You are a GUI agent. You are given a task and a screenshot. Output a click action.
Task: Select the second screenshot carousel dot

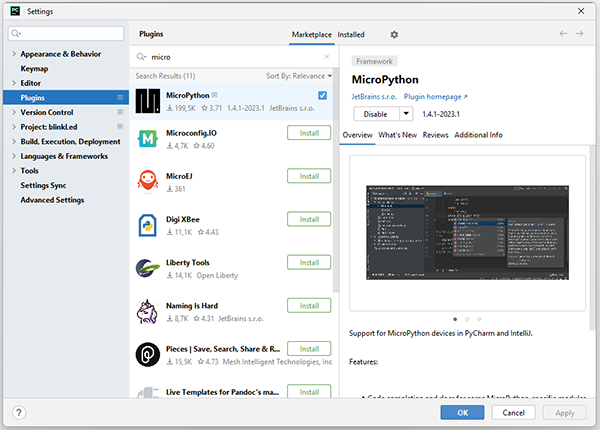point(467,319)
